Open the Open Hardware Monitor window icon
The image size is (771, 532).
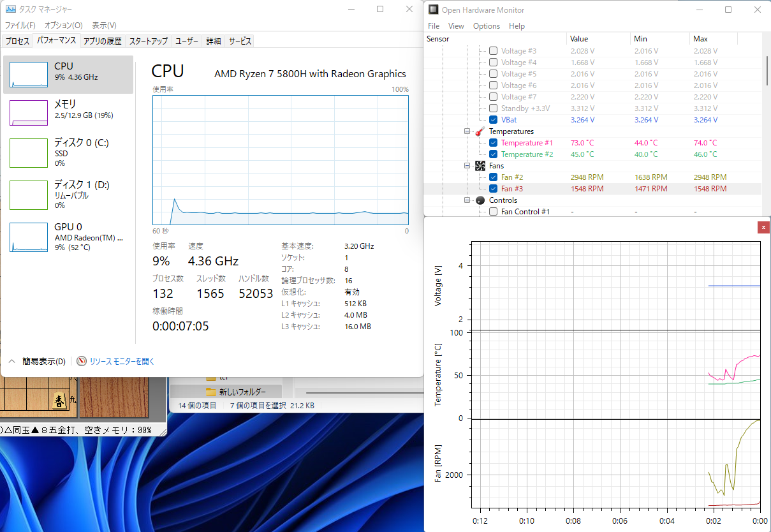[434, 10]
